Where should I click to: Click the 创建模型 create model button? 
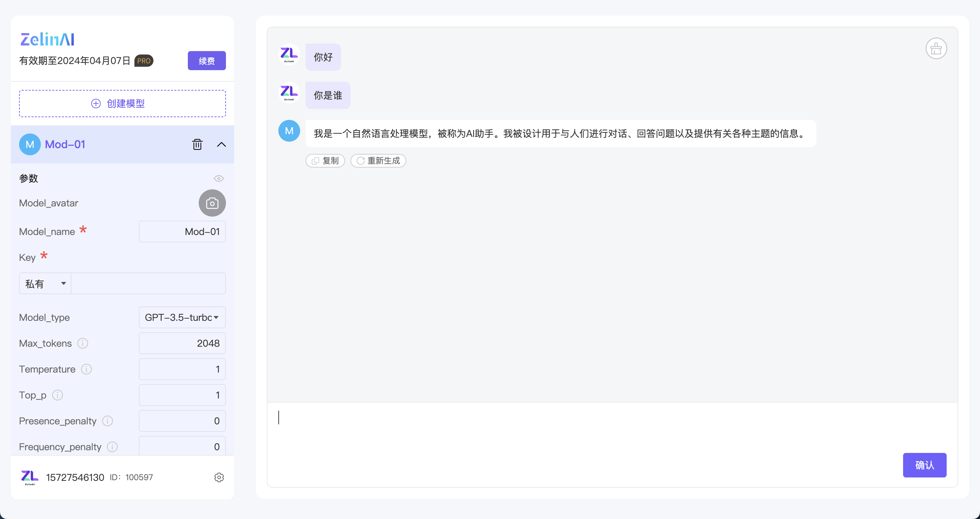point(122,103)
